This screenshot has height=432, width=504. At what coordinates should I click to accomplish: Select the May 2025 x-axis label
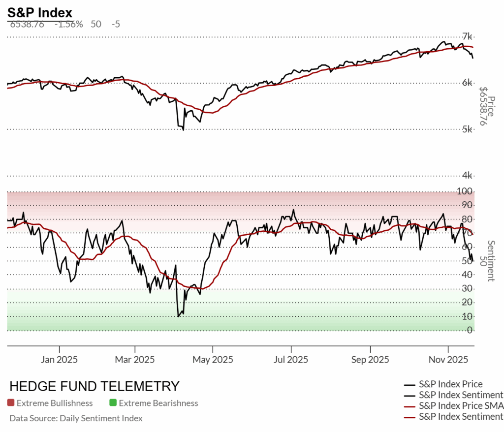tap(212, 360)
